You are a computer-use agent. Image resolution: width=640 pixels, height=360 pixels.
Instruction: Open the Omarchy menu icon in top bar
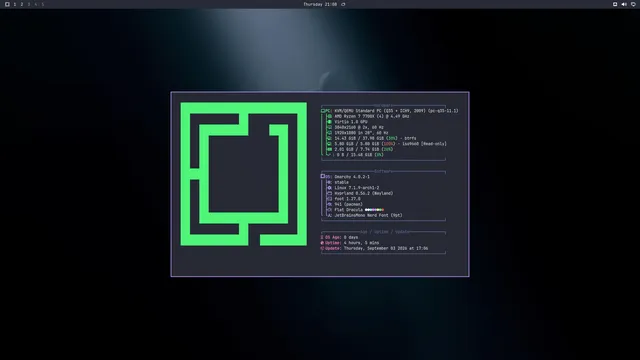pos(7,4)
